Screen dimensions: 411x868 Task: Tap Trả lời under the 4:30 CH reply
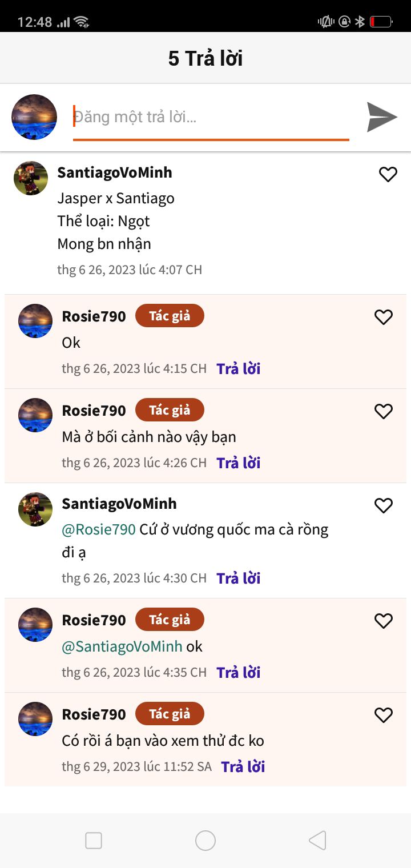click(x=239, y=578)
